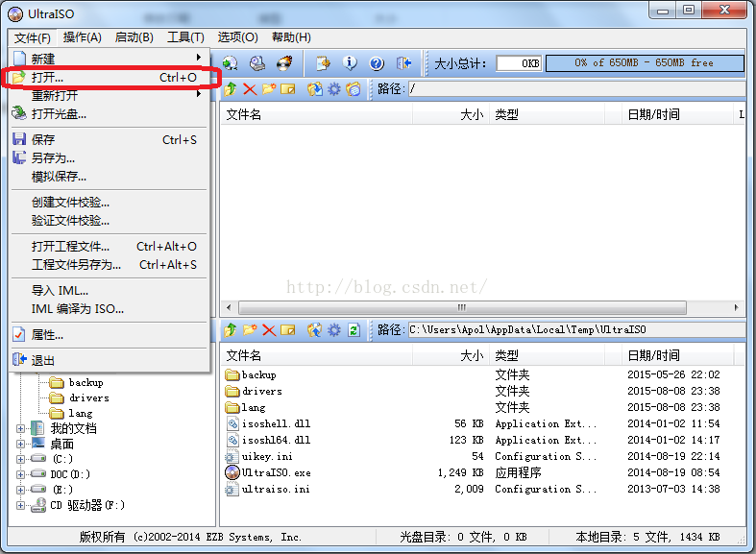Expand the 重新打开 submenu
Screen dimensions: 756x554
pos(110,95)
